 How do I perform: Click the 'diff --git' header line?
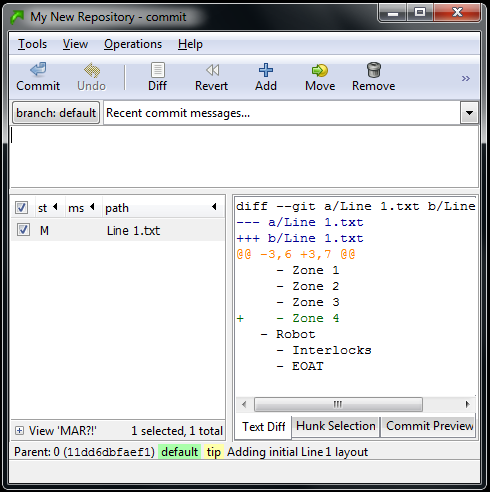point(355,206)
